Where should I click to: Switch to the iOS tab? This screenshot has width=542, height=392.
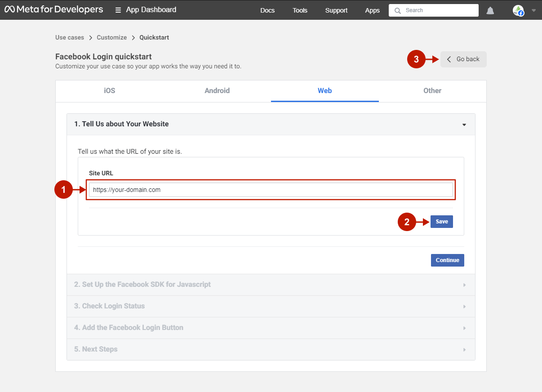tap(110, 91)
